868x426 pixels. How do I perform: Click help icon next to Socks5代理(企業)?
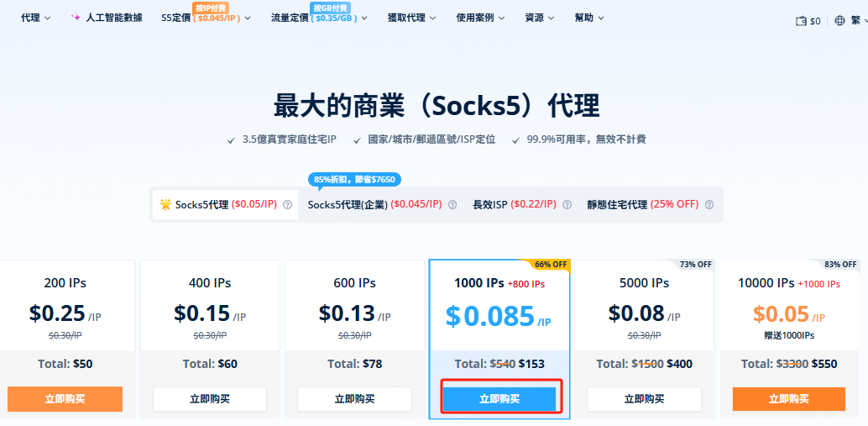[452, 204]
